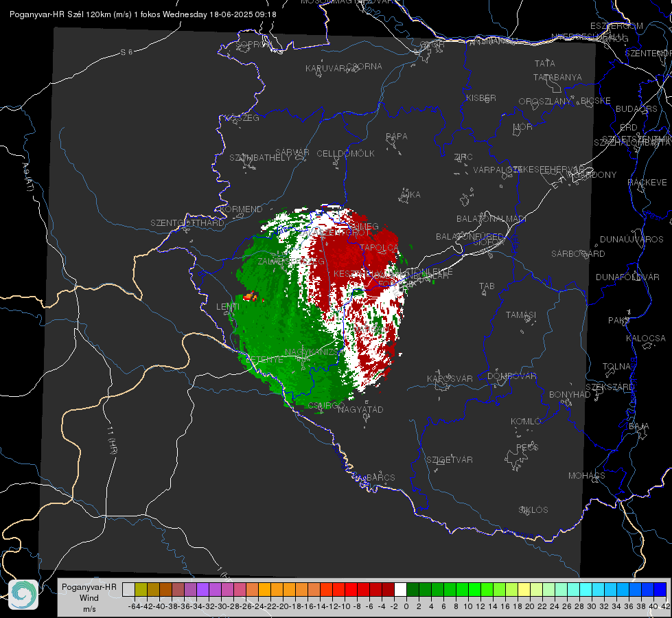
Task: Click the ZIRC city label
Action: coord(463,157)
